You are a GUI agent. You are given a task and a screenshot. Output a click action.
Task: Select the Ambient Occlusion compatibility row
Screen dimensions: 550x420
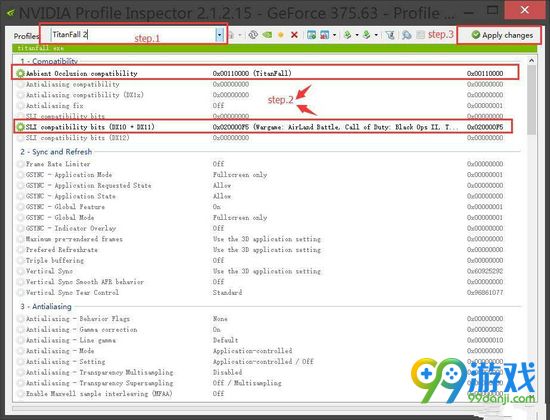tap(265, 73)
